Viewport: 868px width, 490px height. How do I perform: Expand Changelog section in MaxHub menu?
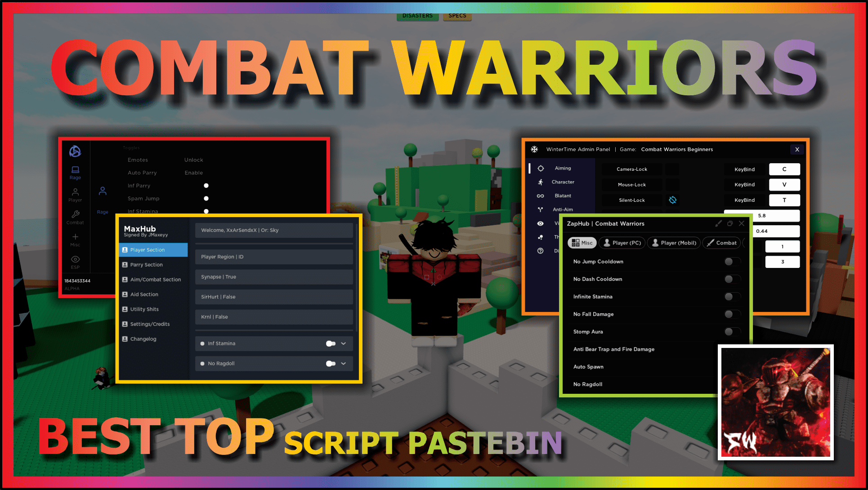(x=143, y=339)
